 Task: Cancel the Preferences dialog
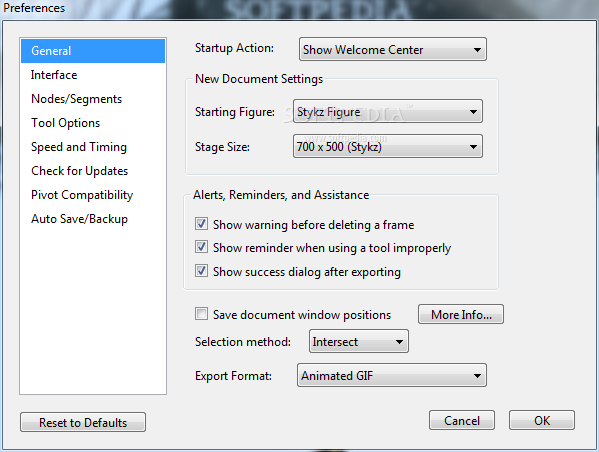coord(462,420)
